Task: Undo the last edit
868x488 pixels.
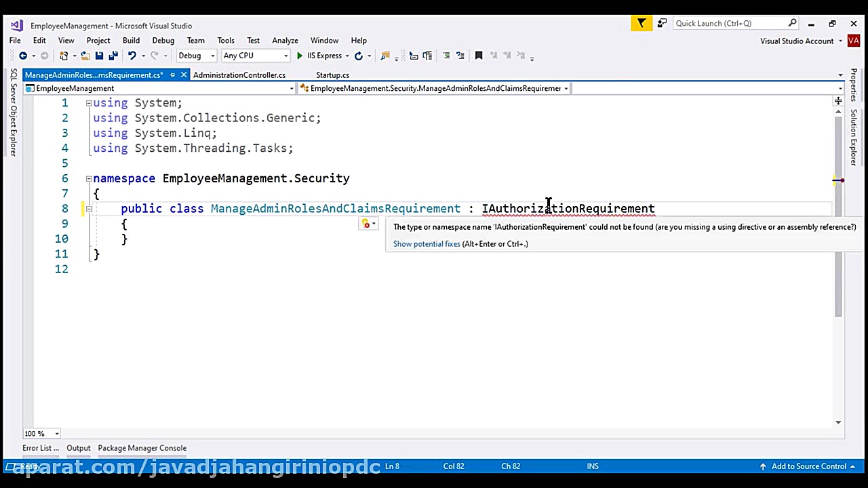Action: (x=132, y=56)
